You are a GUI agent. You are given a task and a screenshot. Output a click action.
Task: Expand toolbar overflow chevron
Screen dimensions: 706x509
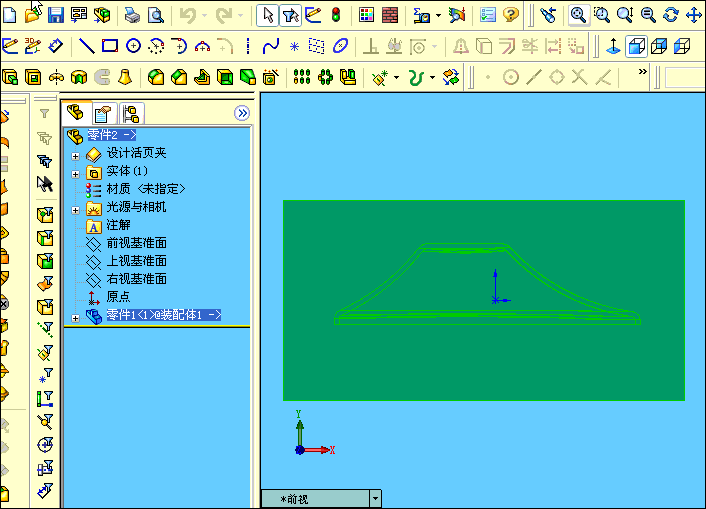point(643,72)
